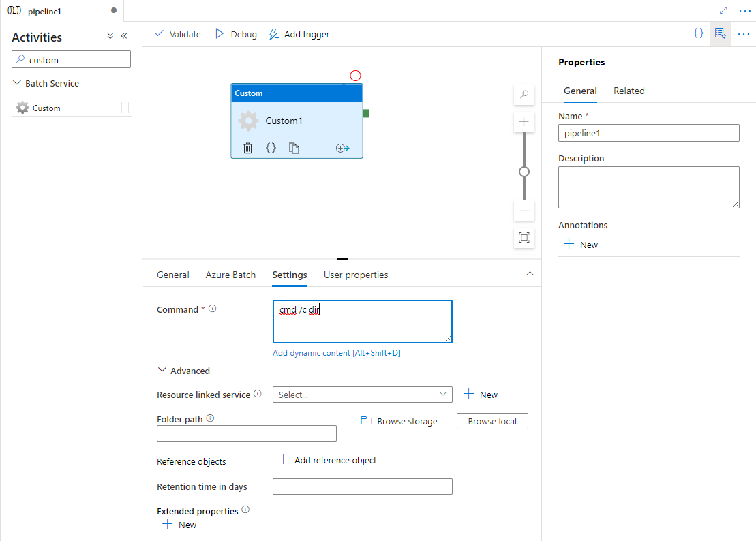Click the canvas zoom slider handle
The width and height of the screenshot is (756, 541).
[524, 172]
